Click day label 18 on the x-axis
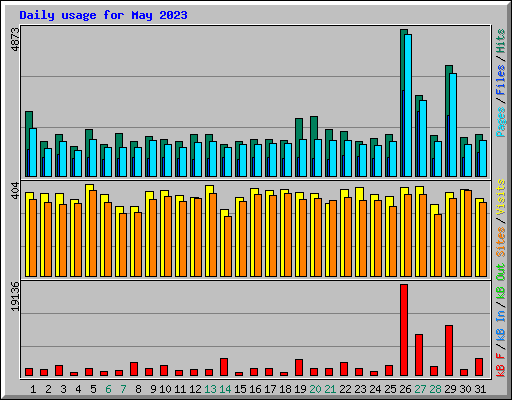 click(x=285, y=389)
